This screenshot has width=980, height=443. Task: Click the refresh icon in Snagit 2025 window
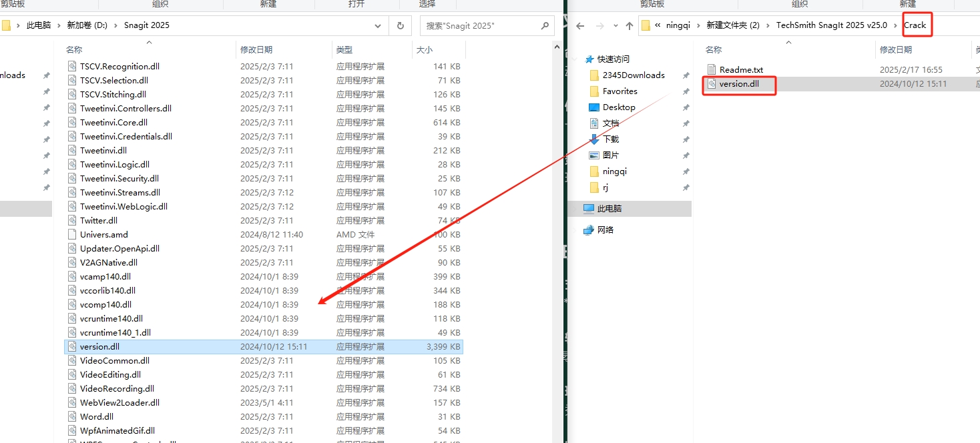tap(400, 25)
